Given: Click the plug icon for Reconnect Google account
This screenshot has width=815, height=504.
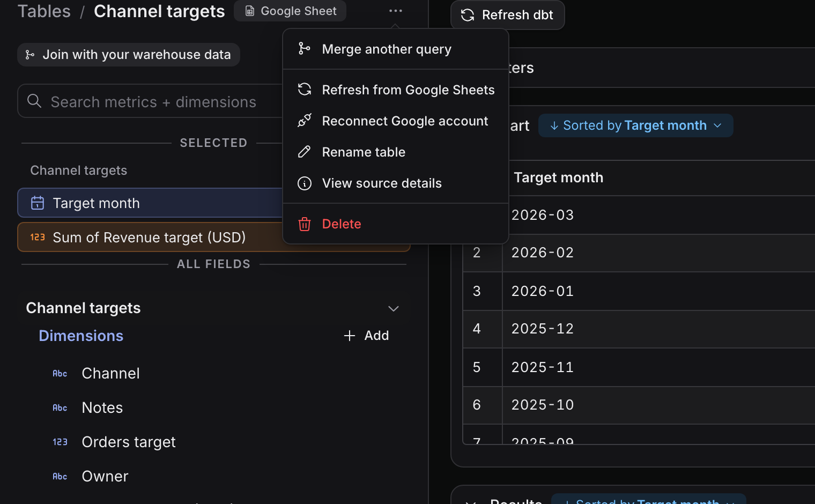Looking at the screenshot, I should (305, 121).
